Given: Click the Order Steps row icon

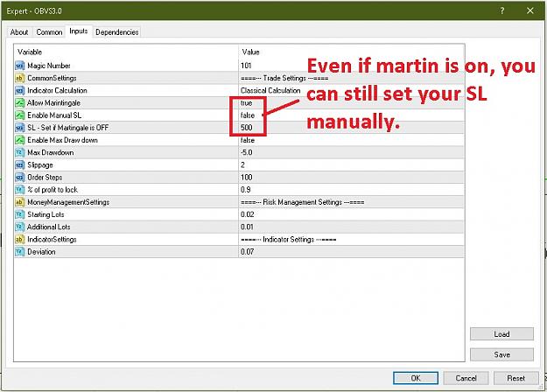Looking at the screenshot, I should coord(20,177).
